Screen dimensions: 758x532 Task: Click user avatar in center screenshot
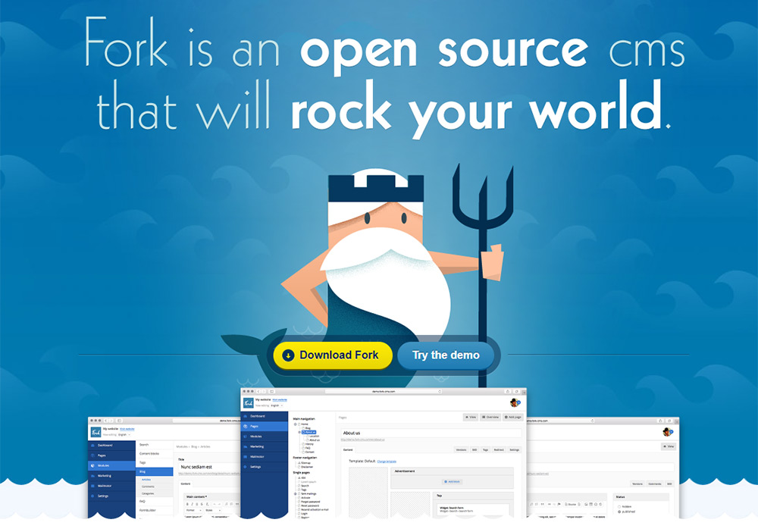click(x=515, y=402)
